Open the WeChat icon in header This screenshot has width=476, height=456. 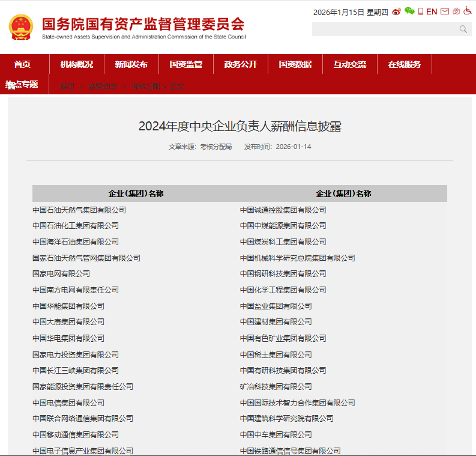click(409, 11)
